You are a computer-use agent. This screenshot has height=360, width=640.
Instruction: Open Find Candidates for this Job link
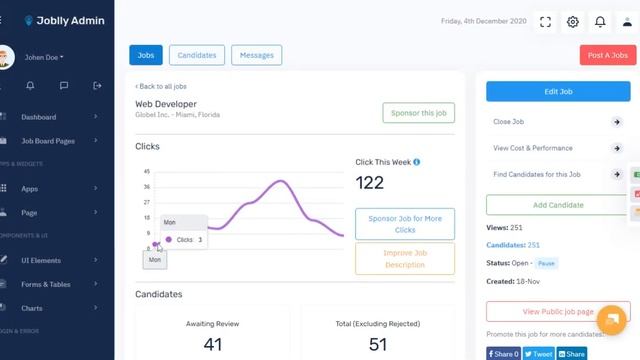coord(537,174)
